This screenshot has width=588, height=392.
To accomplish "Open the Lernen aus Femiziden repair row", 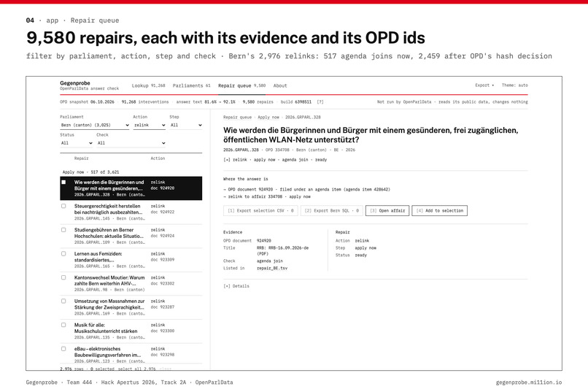I will pyautogui.click(x=131, y=260).
